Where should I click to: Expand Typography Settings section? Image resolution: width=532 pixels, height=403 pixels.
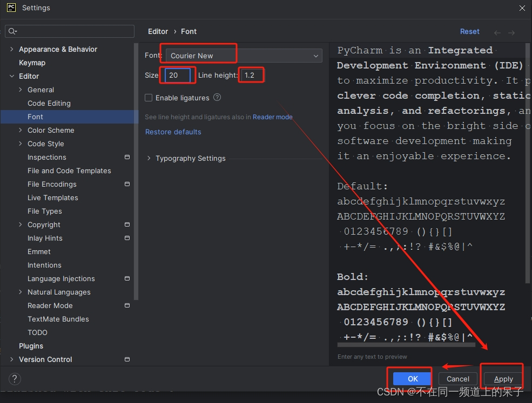[x=149, y=158]
